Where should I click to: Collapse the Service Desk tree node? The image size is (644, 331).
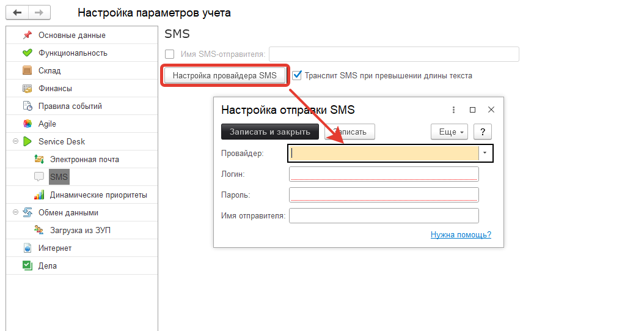(x=16, y=141)
